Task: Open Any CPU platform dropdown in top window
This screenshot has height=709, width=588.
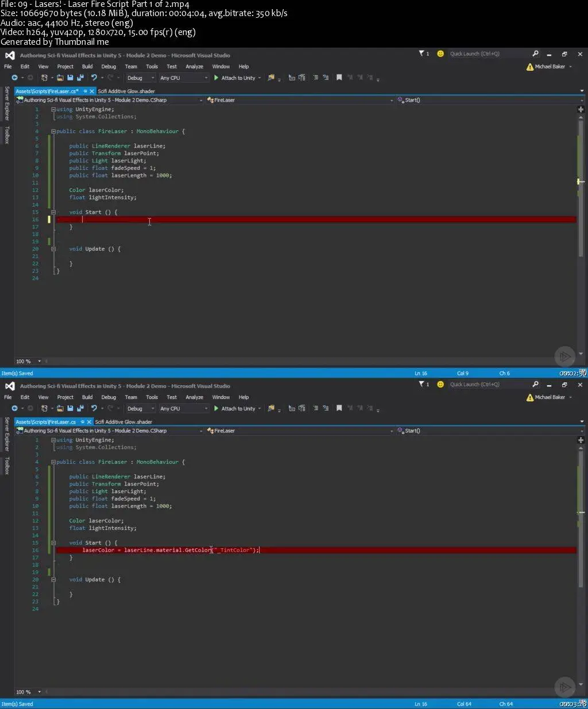Action: (184, 78)
